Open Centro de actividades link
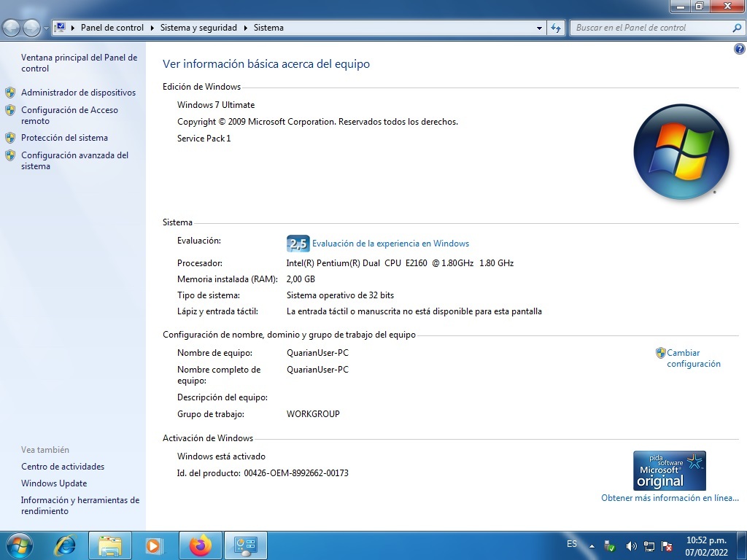The image size is (747, 560). click(63, 467)
